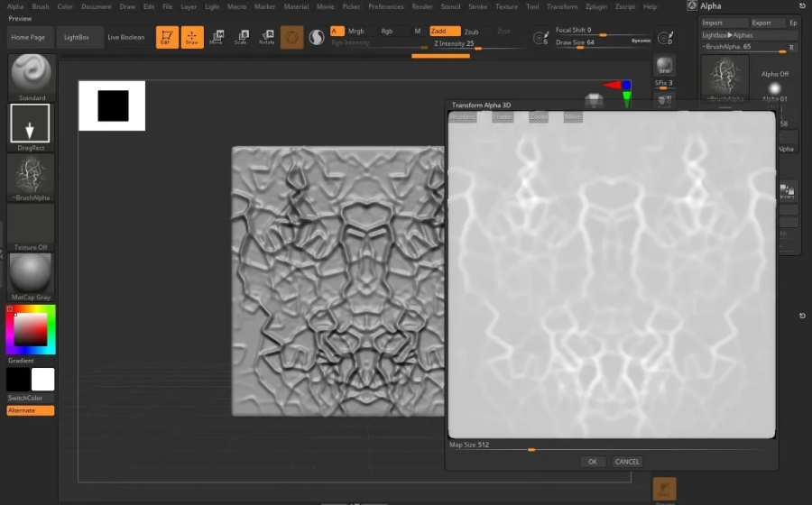Choose the Move transform icon

click(217, 37)
